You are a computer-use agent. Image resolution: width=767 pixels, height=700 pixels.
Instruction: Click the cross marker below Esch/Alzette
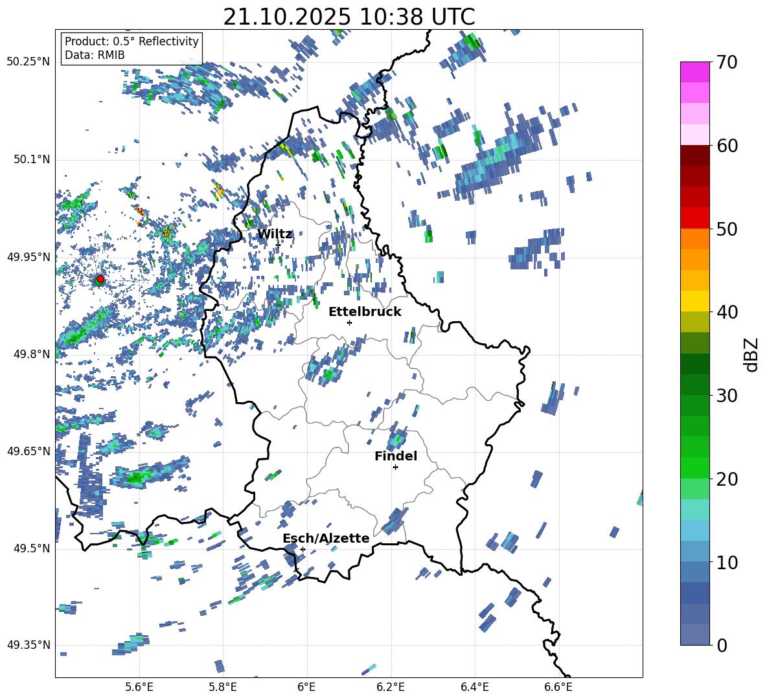[303, 549]
